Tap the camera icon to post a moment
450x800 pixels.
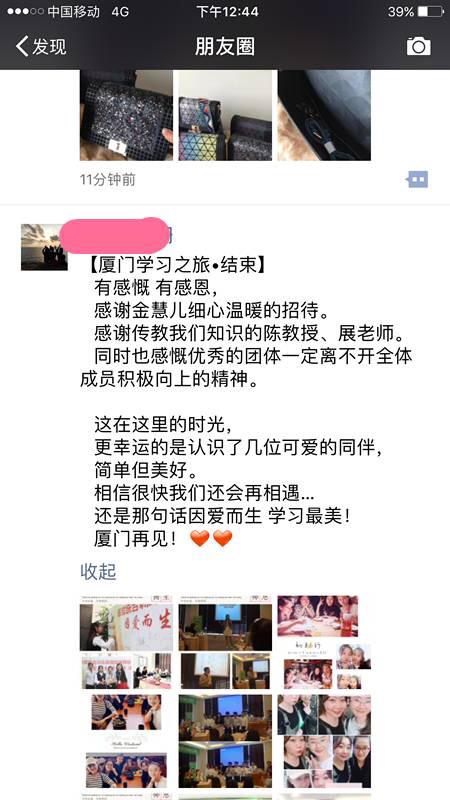pyautogui.click(x=418, y=46)
